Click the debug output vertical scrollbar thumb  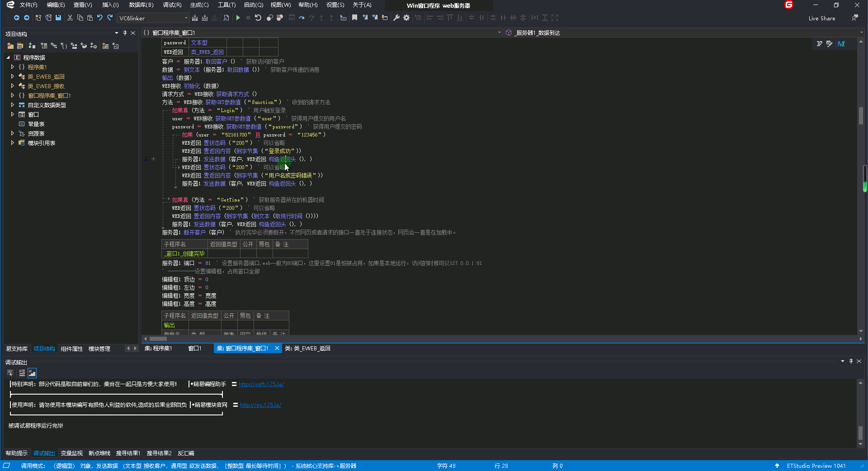click(x=860, y=433)
